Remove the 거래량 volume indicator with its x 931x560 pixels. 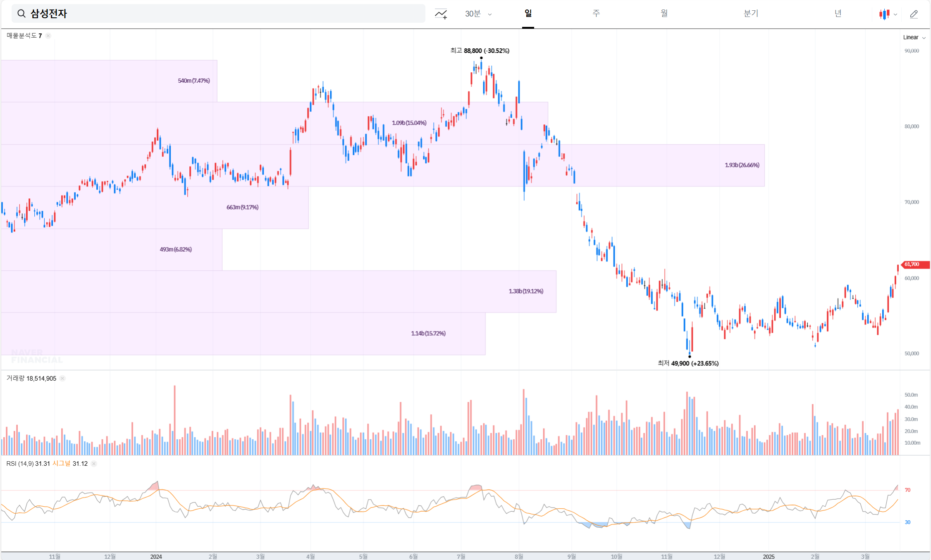[x=62, y=379]
